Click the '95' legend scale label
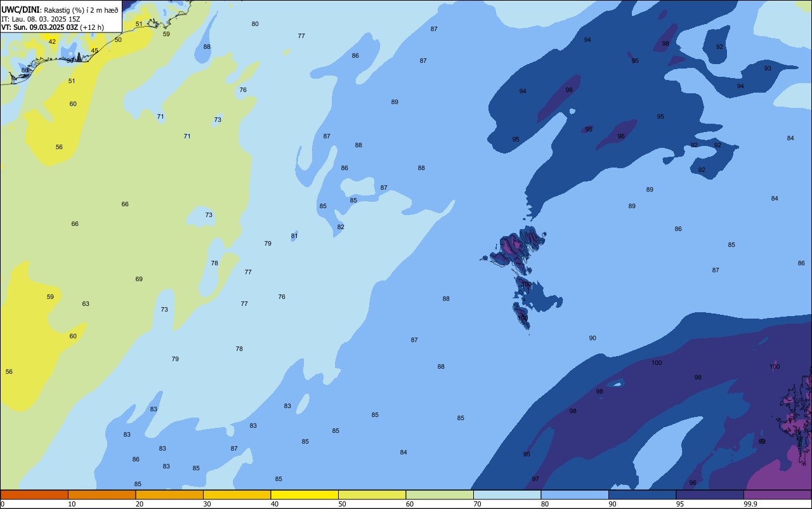812x509 pixels. tap(680, 504)
